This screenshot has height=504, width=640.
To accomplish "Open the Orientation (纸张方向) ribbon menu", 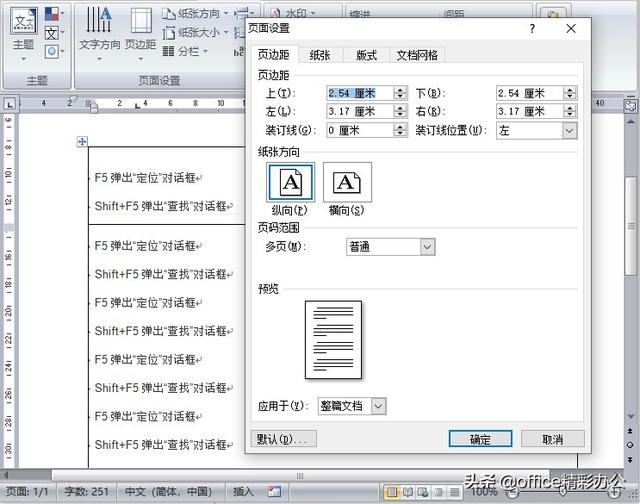I will [x=195, y=13].
